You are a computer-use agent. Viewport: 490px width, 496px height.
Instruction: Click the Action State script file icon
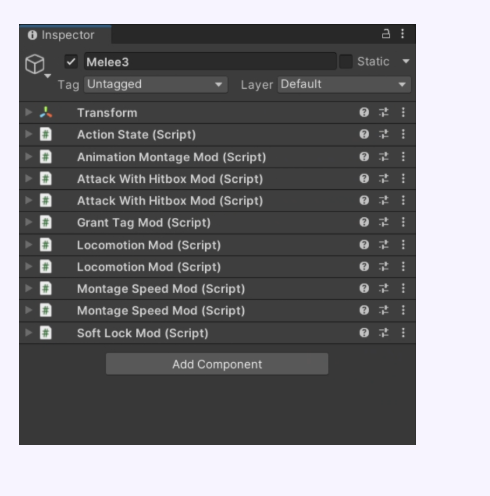[46, 134]
